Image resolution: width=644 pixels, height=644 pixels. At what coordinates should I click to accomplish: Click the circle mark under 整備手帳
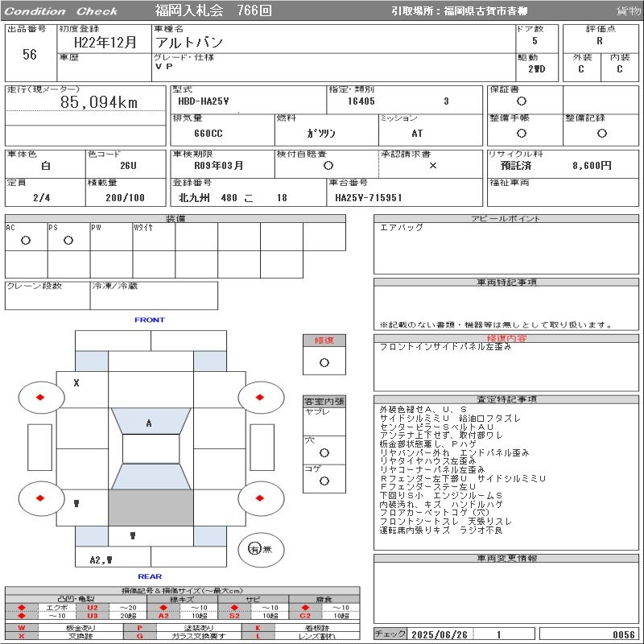point(522,133)
